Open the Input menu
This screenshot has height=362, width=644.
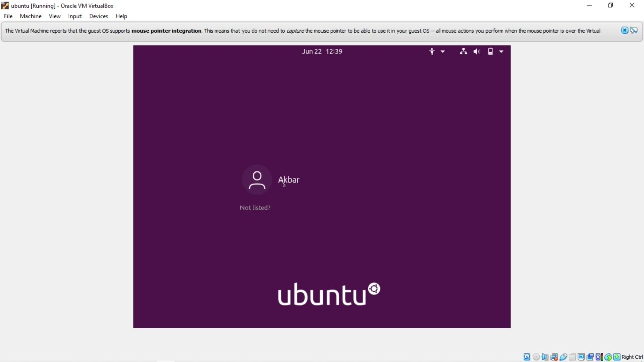(x=75, y=16)
